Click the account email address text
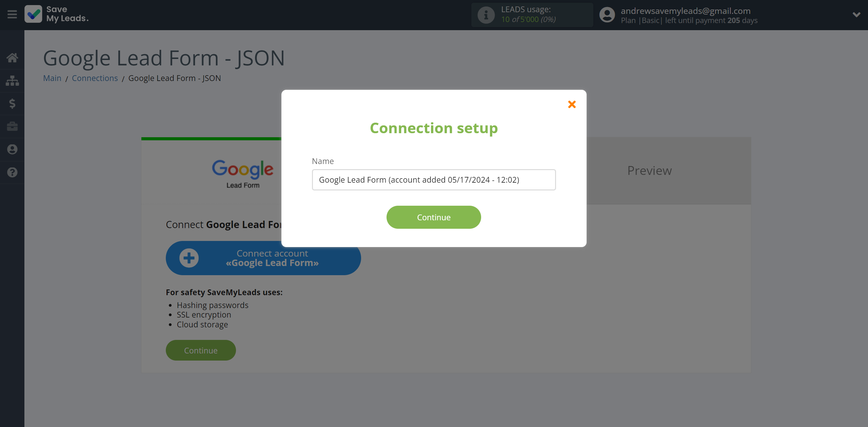 point(686,11)
